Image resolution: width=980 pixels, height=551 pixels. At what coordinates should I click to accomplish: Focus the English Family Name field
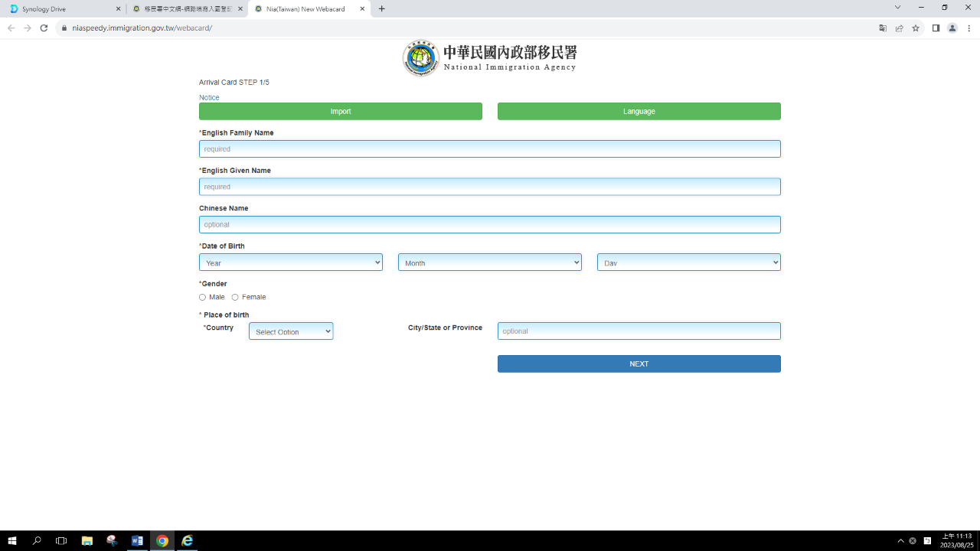click(490, 149)
